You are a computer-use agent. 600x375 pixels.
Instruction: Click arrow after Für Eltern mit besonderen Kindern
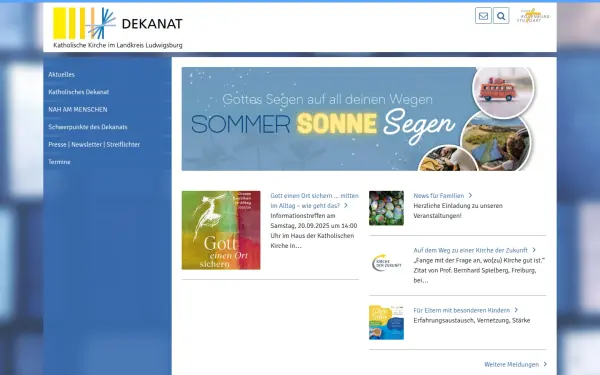(516, 310)
